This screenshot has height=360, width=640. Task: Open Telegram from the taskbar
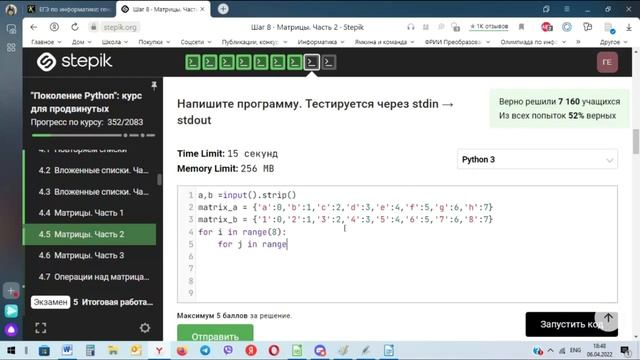[205, 350]
